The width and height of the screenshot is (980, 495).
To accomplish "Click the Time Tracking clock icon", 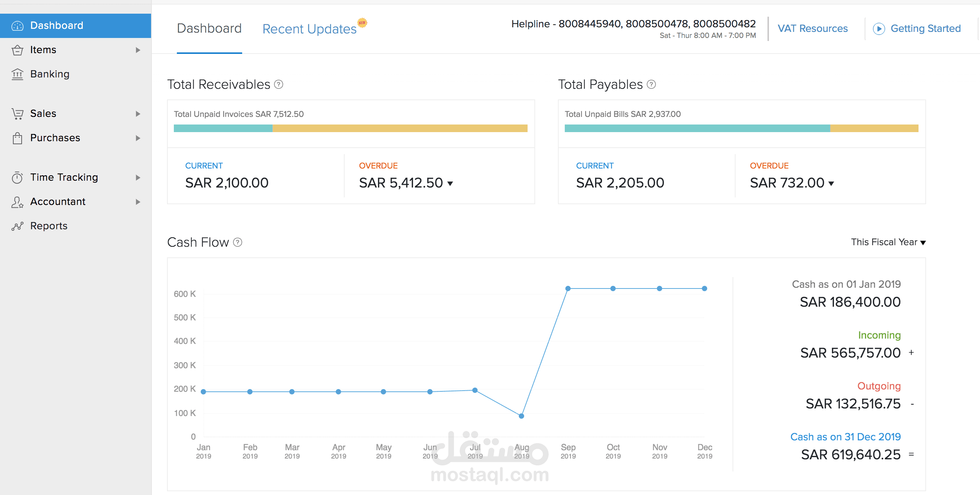I will [17, 177].
